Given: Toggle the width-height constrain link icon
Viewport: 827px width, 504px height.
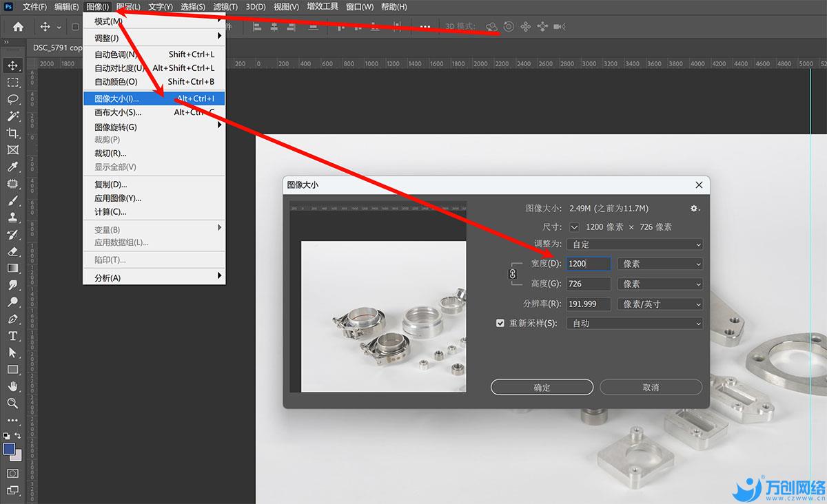Looking at the screenshot, I should click(512, 273).
